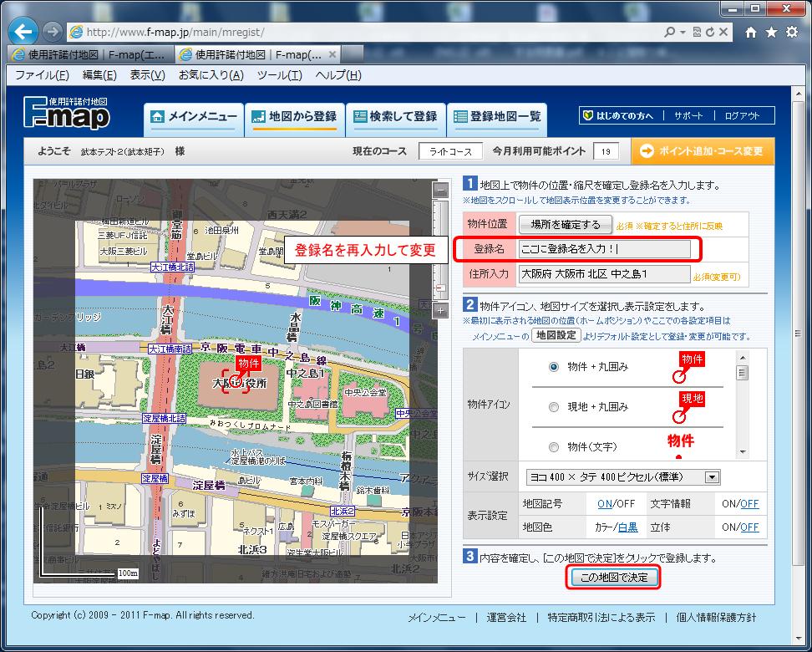This screenshot has width=812, height=652.
Task: Click the Internet Explorer home icon
Action: pos(750,31)
